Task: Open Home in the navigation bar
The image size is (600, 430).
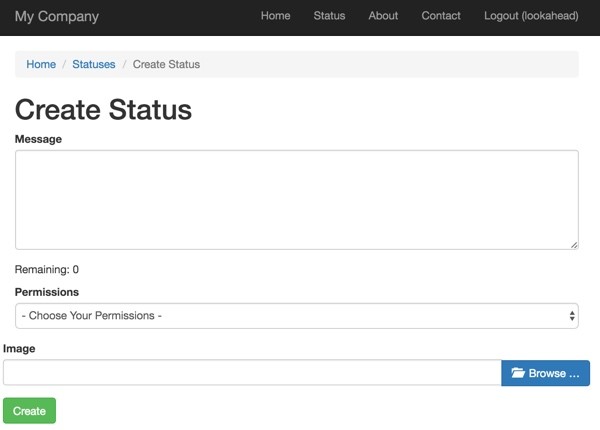Action: tap(276, 16)
